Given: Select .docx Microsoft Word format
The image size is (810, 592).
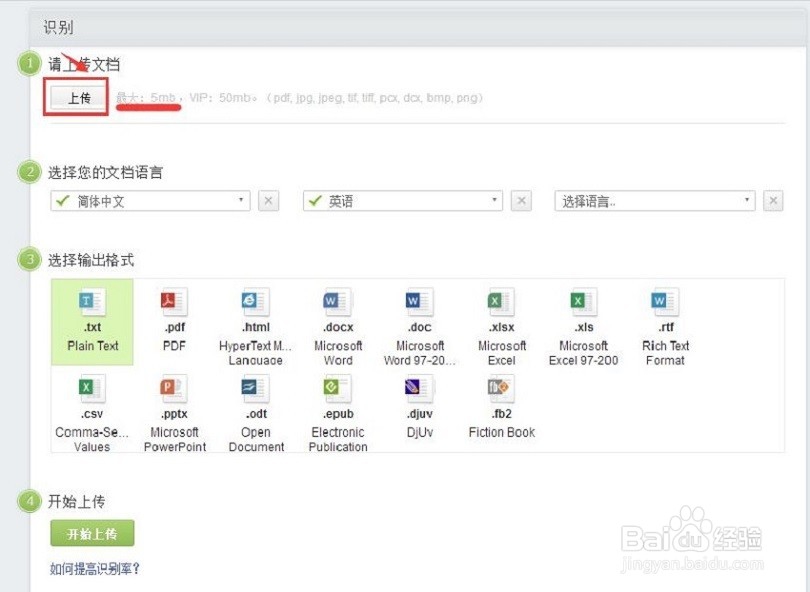Looking at the screenshot, I should click(338, 325).
